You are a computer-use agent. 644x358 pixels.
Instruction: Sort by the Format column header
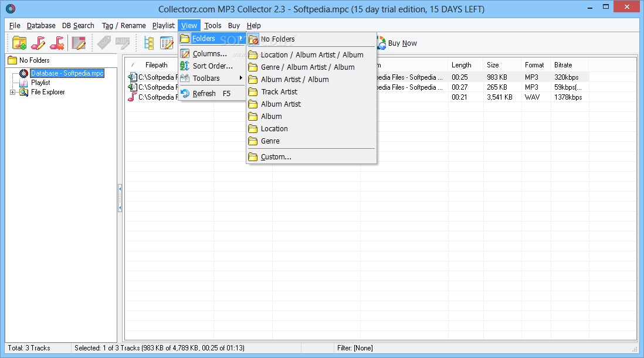536,65
